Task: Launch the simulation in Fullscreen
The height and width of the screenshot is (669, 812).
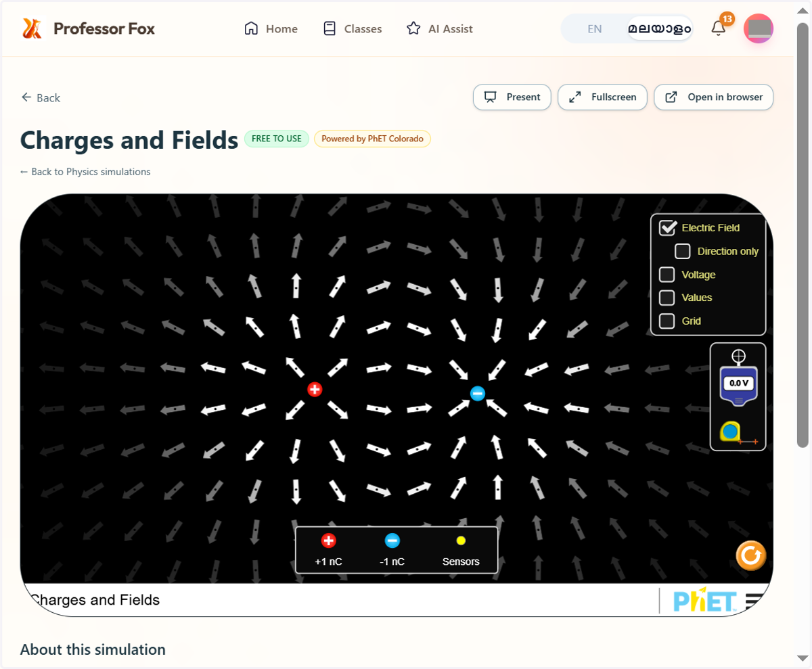Action: coord(602,97)
